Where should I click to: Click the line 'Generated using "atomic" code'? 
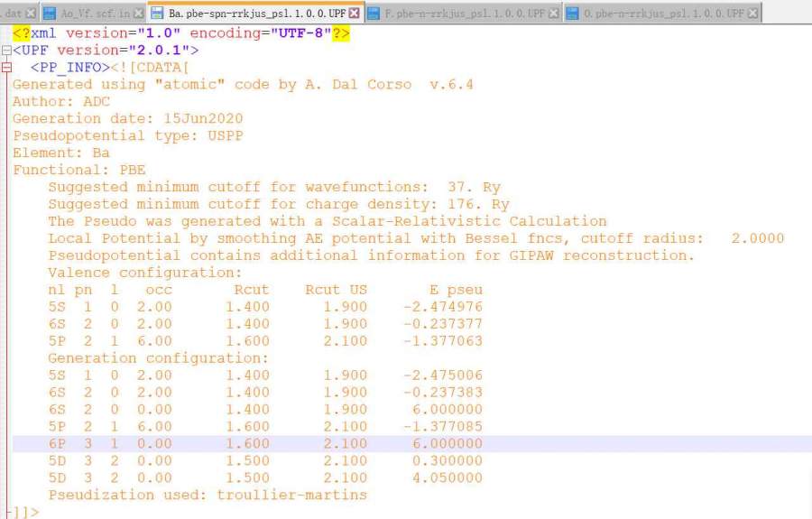click(243, 85)
